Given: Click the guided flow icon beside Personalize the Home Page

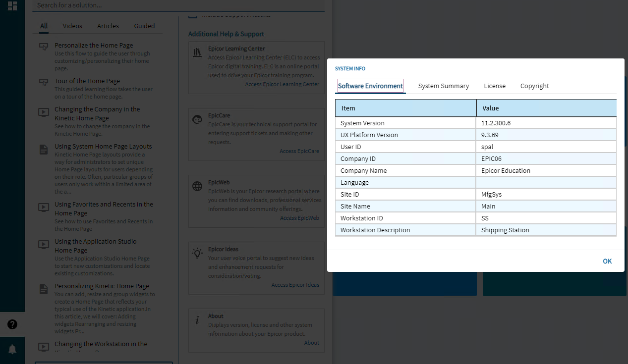Looking at the screenshot, I should tap(44, 47).
